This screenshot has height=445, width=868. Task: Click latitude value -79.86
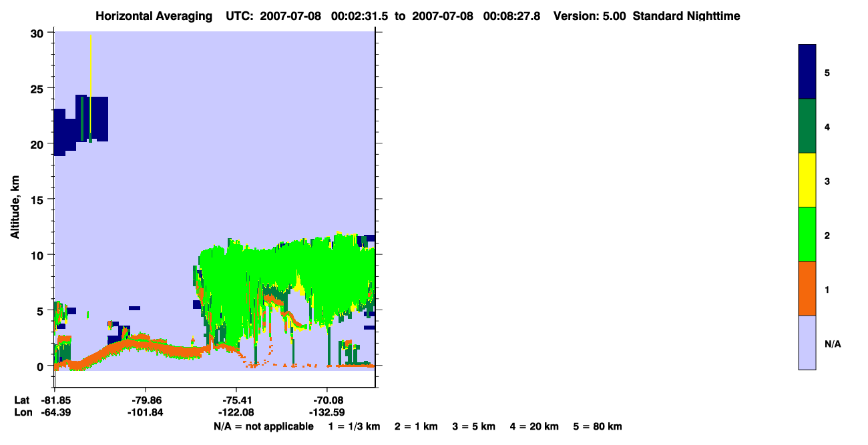[x=145, y=400]
